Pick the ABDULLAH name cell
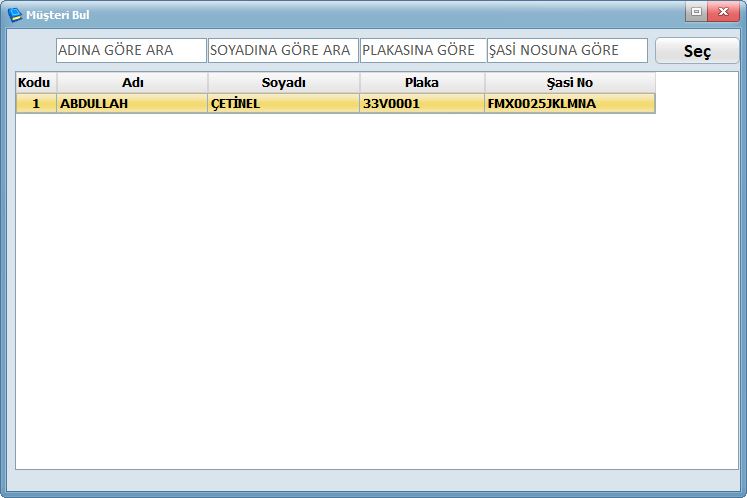 click(x=132, y=103)
